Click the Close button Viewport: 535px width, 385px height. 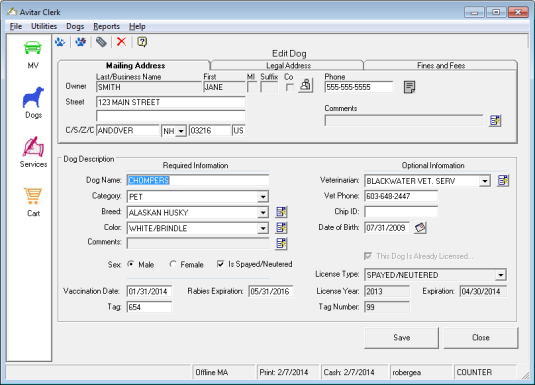tap(481, 338)
